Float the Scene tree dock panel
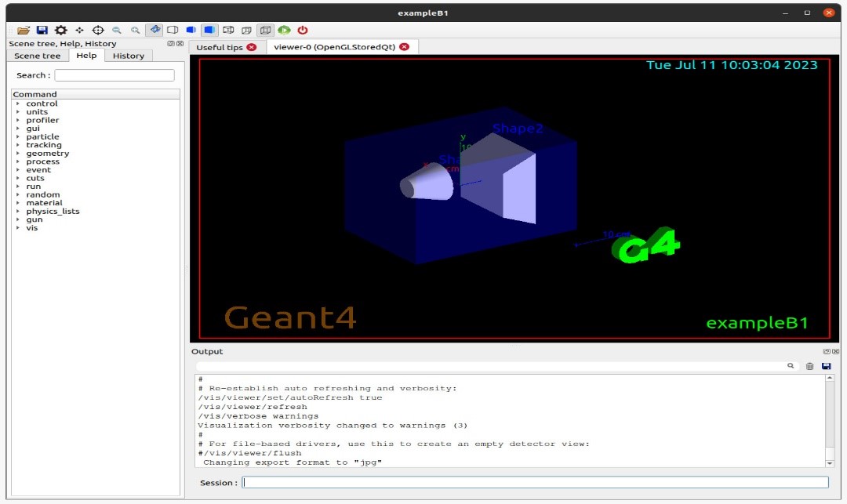847x504 pixels. tap(171, 44)
